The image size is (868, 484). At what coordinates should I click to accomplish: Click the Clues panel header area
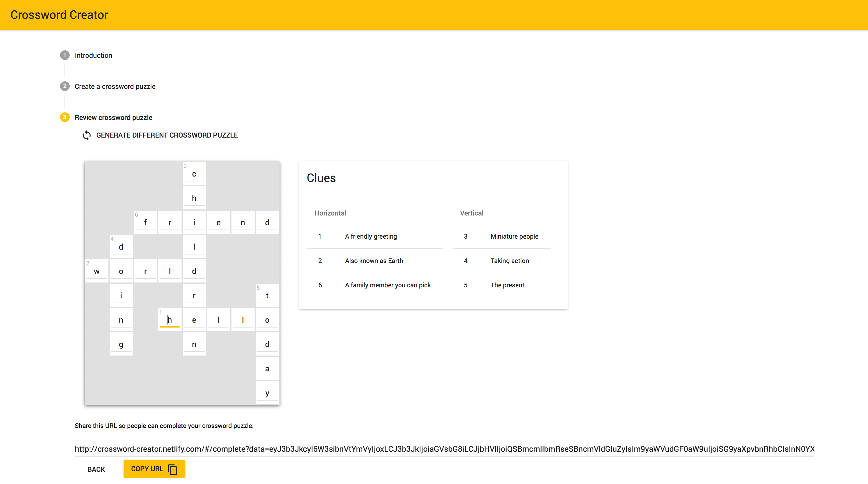pyautogui.click(x=321, y=178)
